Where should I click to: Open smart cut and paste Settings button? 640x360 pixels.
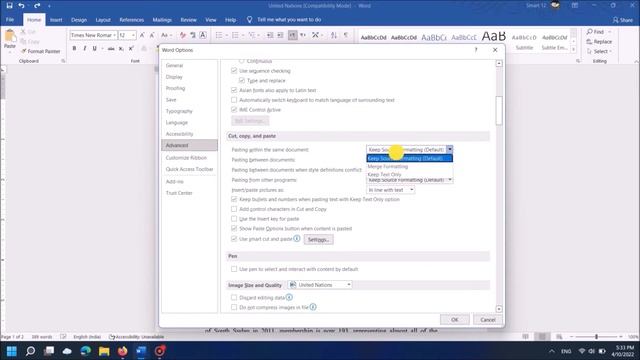[x=318, y=240]
